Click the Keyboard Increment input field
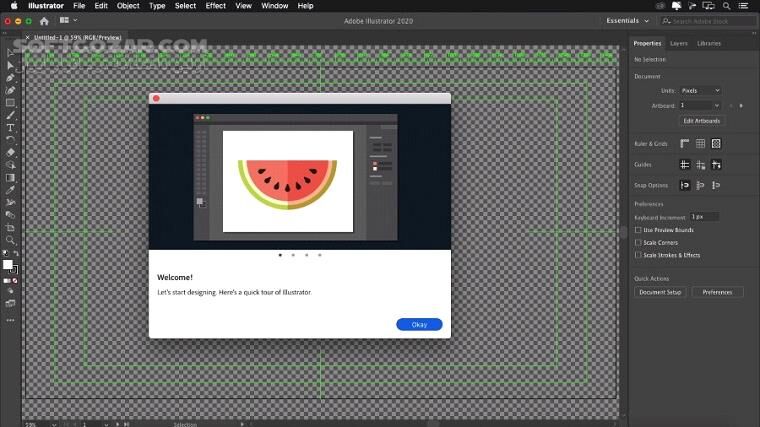 704,217
